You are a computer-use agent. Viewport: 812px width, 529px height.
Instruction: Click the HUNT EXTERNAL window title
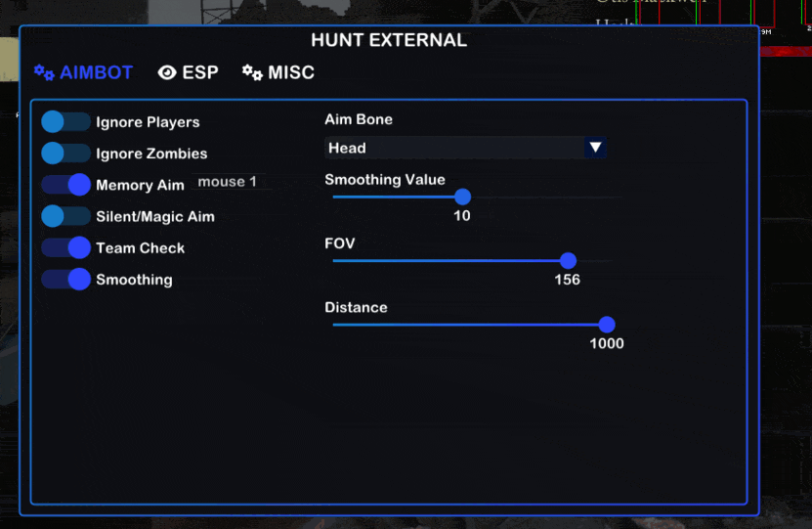click(389, 40)
